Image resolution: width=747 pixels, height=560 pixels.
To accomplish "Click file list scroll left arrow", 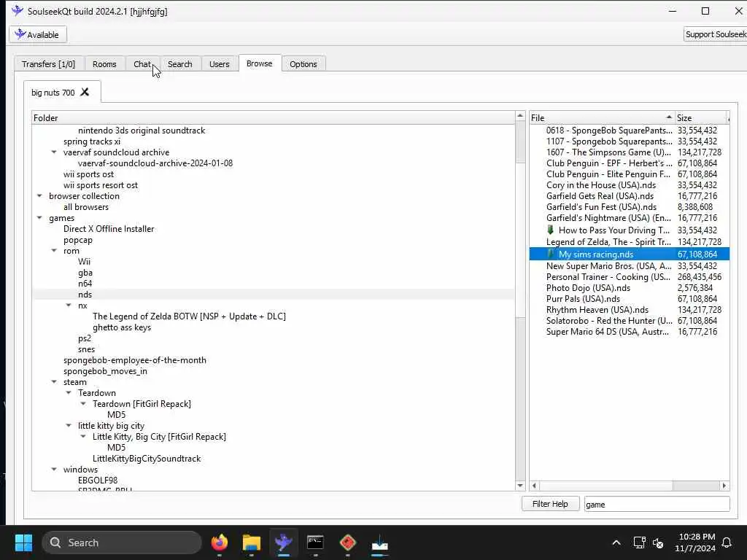I will tap(535, 486).
